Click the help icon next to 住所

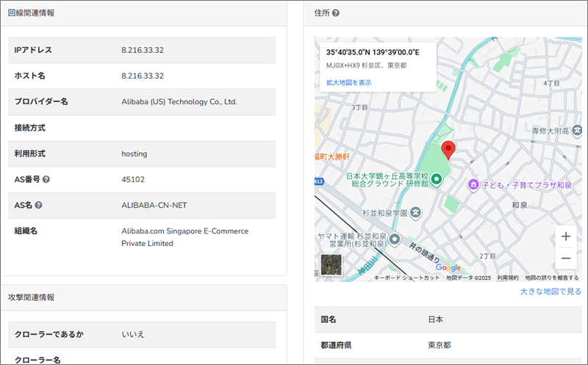[x=336, y=13]
